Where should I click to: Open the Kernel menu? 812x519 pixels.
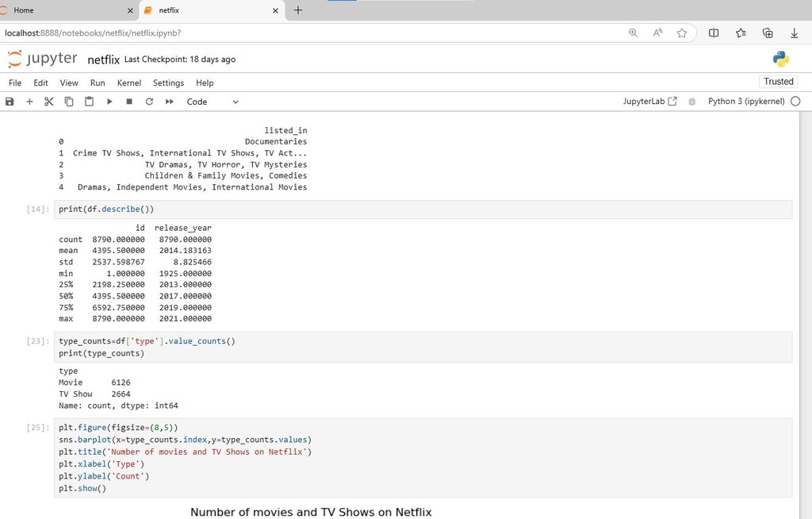[x=129, y=83]
